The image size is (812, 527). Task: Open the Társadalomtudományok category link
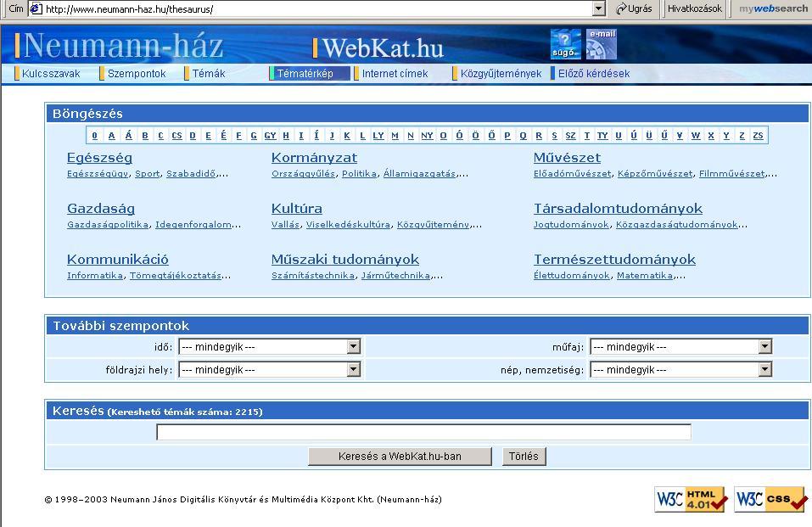pyautogui.click(x=618, y=208)
